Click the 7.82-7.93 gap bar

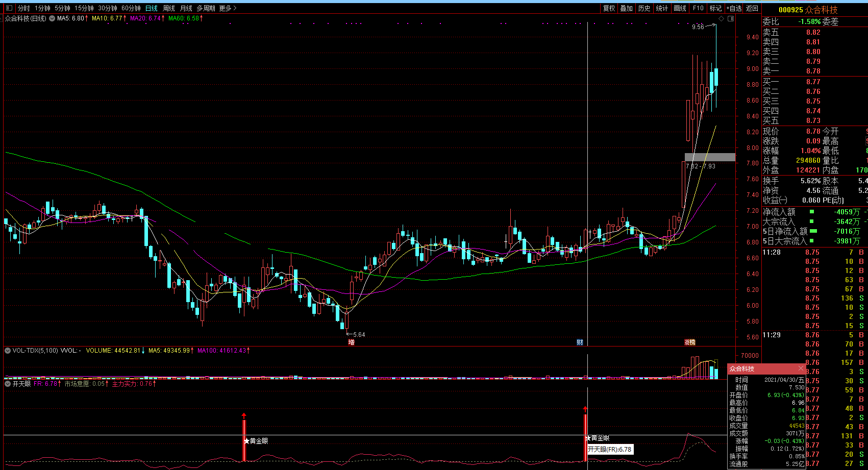(710, 157)
